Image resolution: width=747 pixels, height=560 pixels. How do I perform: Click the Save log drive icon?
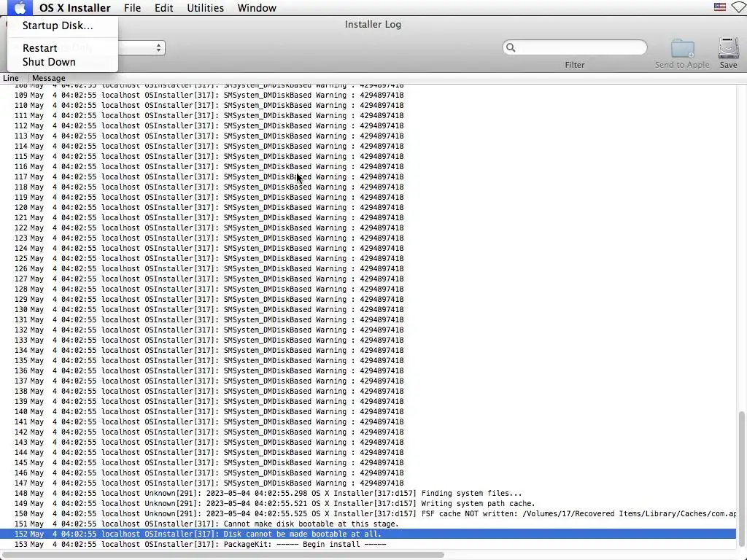(729, 48)
